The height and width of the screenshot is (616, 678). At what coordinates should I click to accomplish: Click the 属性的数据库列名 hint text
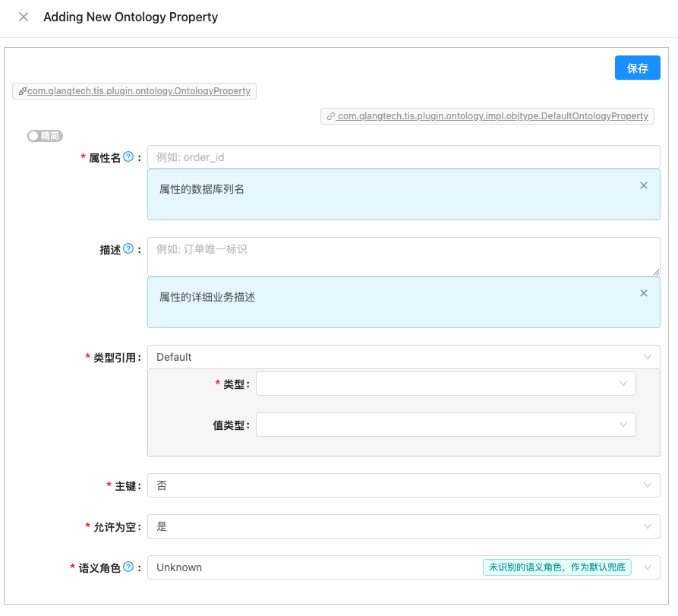[201, 189]
